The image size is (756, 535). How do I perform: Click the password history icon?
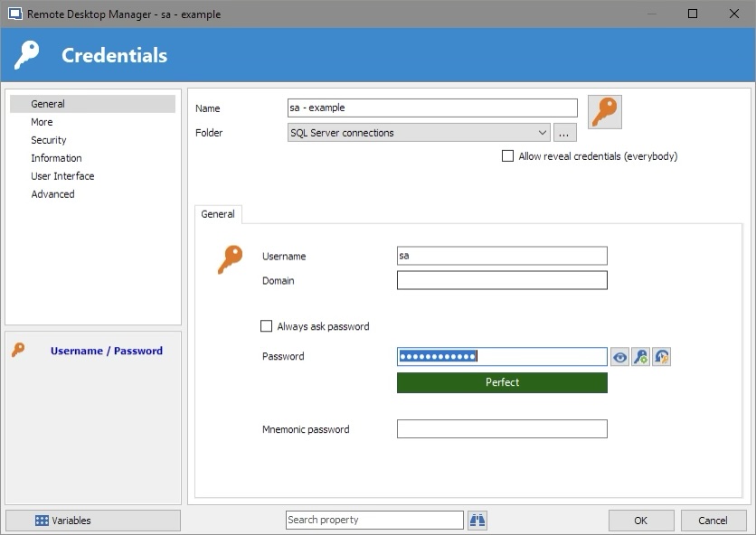point(662,357)
